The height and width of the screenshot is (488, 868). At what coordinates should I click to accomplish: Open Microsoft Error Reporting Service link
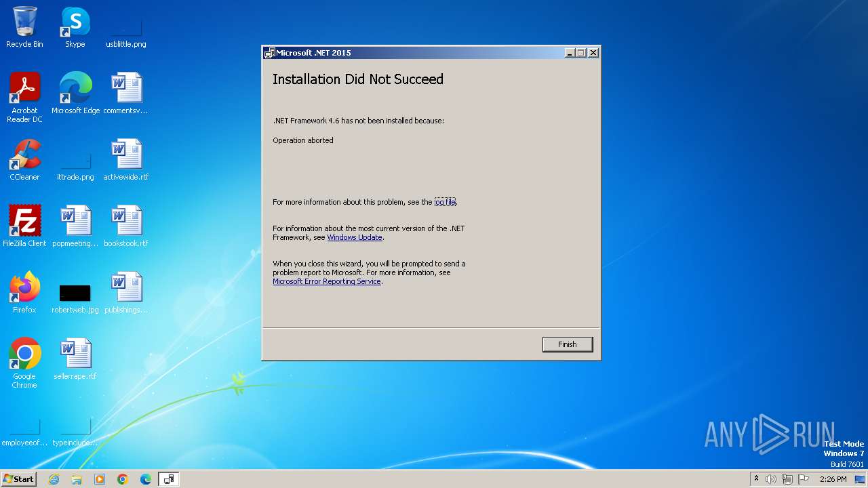tap(327, 281)
